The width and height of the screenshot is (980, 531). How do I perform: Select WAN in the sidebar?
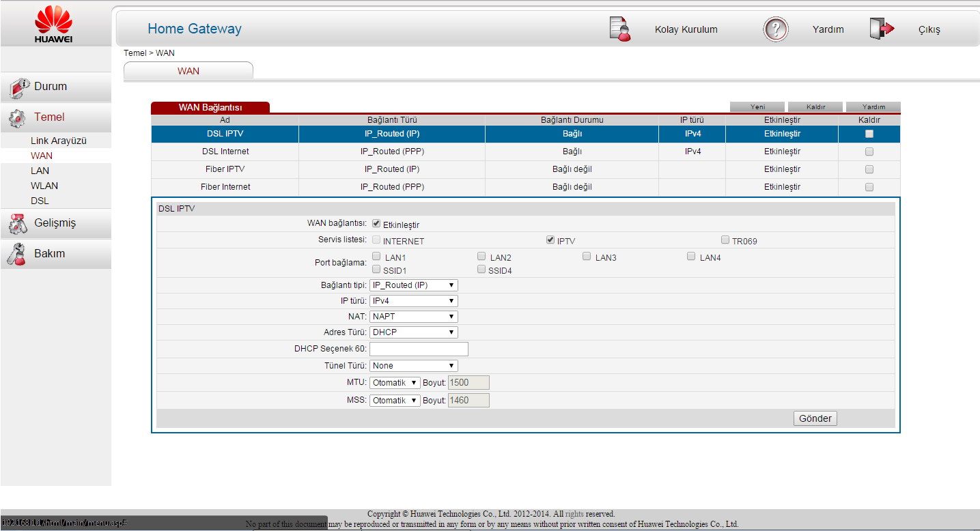click(42, 156)
